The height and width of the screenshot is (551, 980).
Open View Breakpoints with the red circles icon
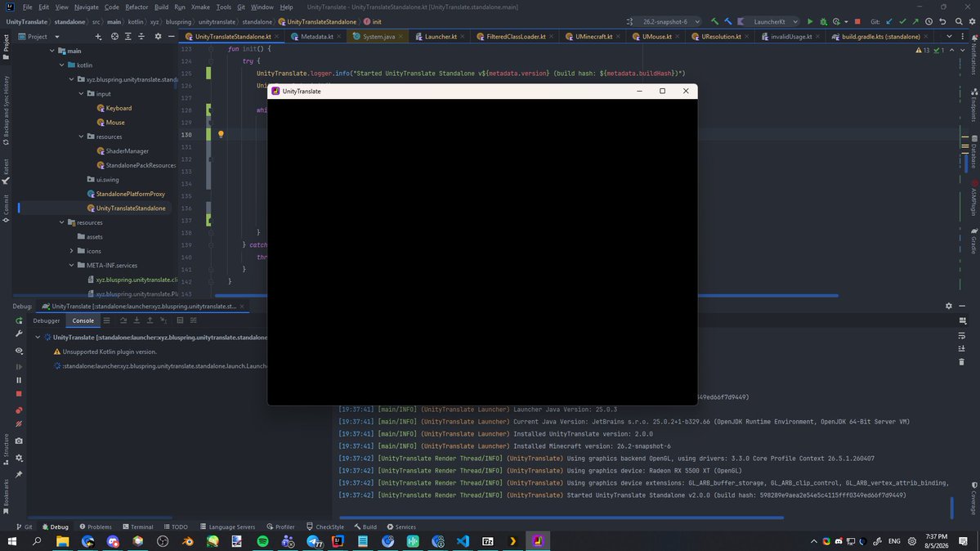pyautogui.click(x=19, y=410)
